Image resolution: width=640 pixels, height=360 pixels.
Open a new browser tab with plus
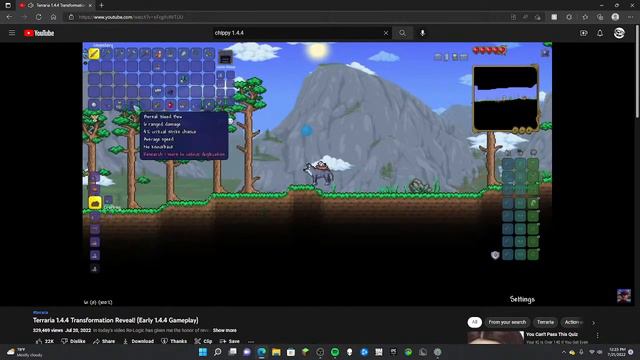[x=101, y=5]
